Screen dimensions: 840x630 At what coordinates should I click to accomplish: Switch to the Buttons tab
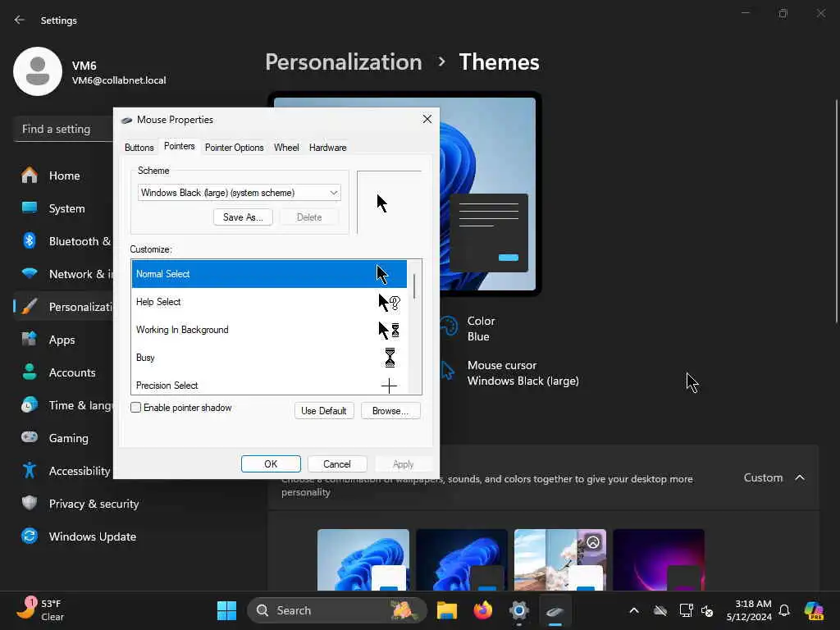[x=139, y=148]
